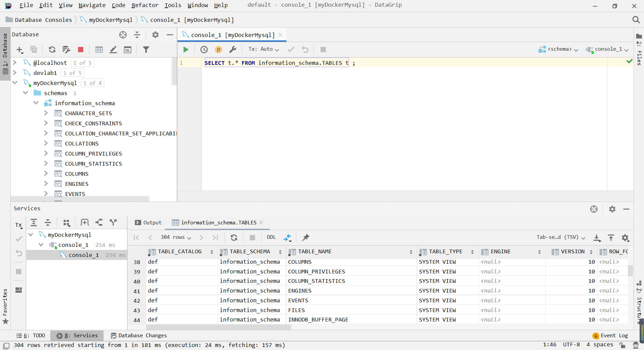The image size is (644, 350).
Task: Toggle the Services tool window button
Action: [77, 336]
